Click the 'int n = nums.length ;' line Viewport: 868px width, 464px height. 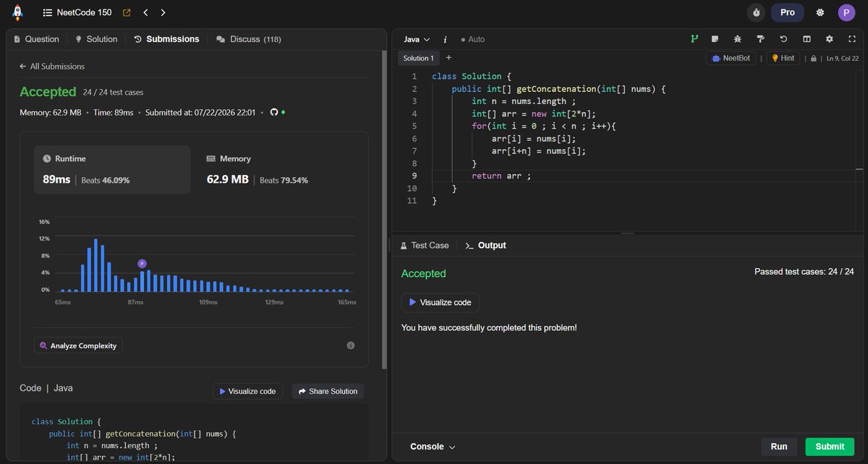[x=524, y=101]
